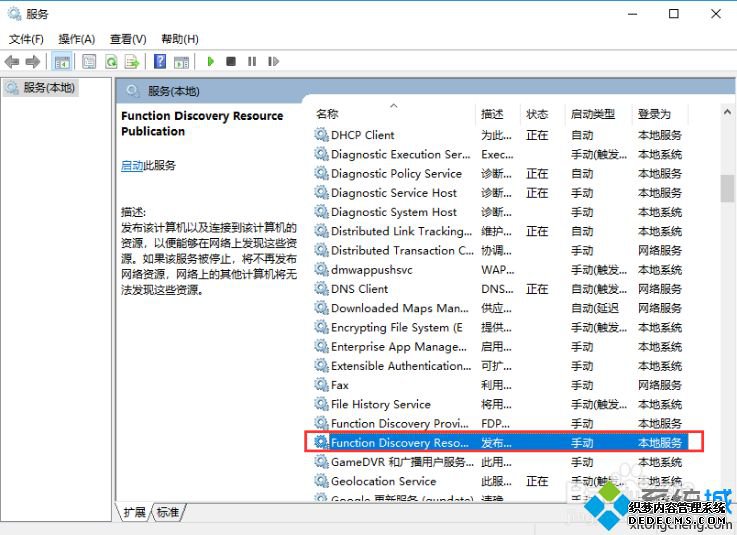Toggle the show/hide console tree icon

click(x=62, y=62)
